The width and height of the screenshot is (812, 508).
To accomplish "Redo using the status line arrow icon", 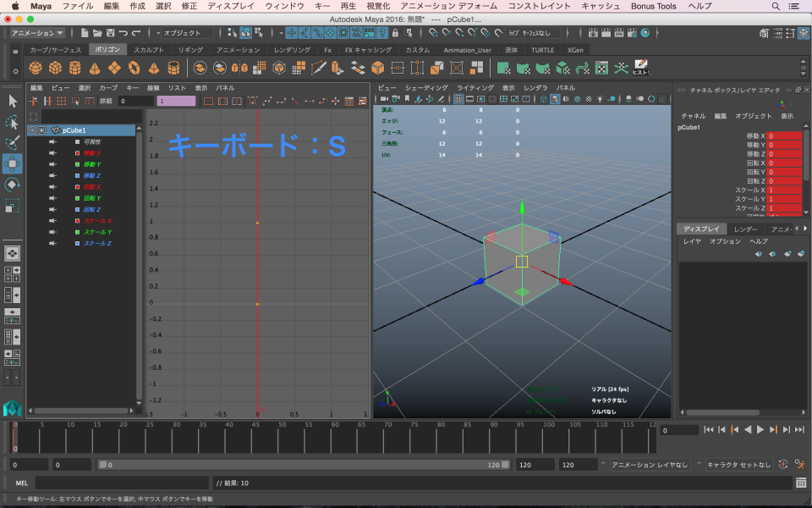I will point(136,33).
